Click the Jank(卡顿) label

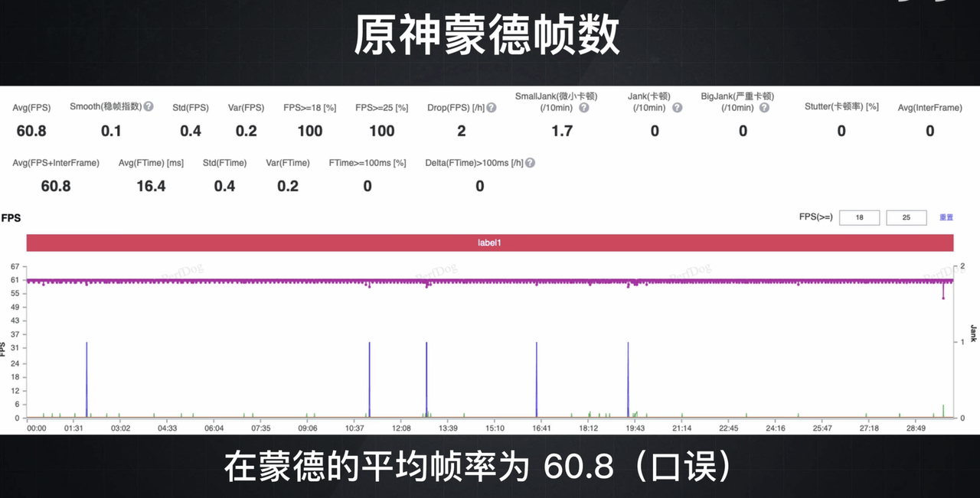648,96
